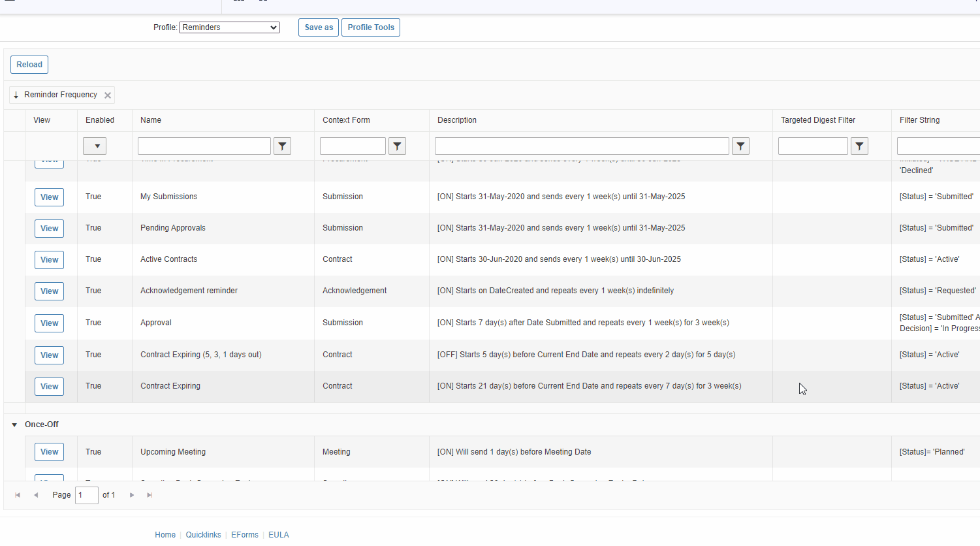
Task: Select the 'Upcoming Meeting' name cell
Action: [173, 452]
